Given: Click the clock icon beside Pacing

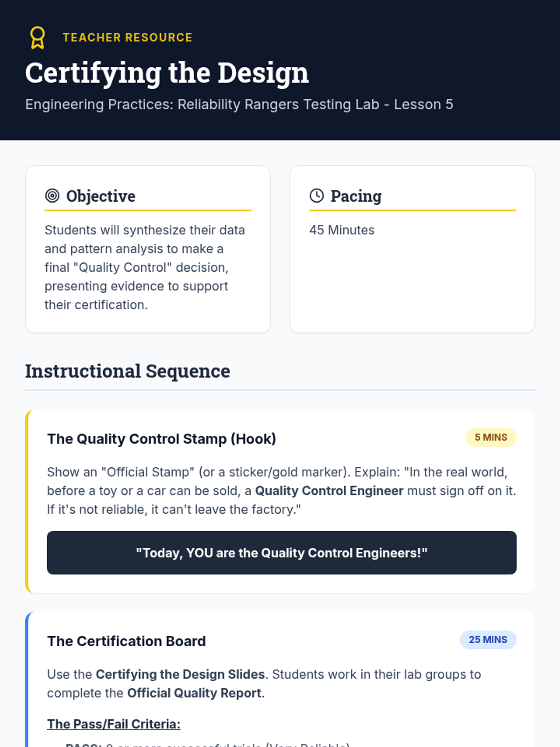Looking at the screenshot, I should point(316,196).
